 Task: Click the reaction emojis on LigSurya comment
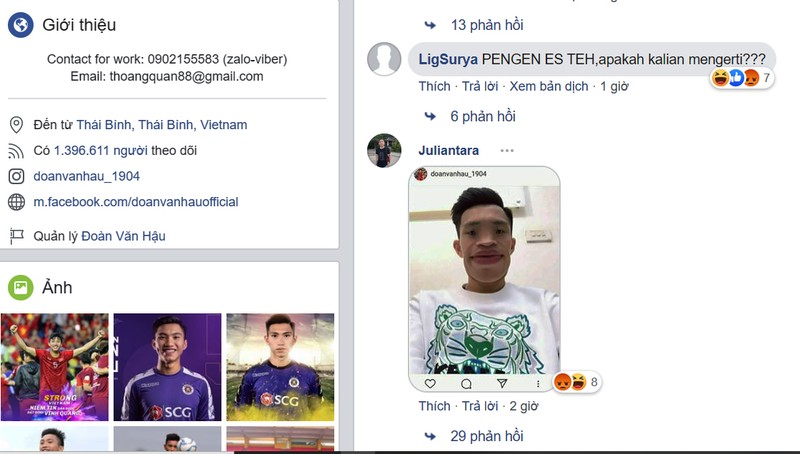pos(742,78)
